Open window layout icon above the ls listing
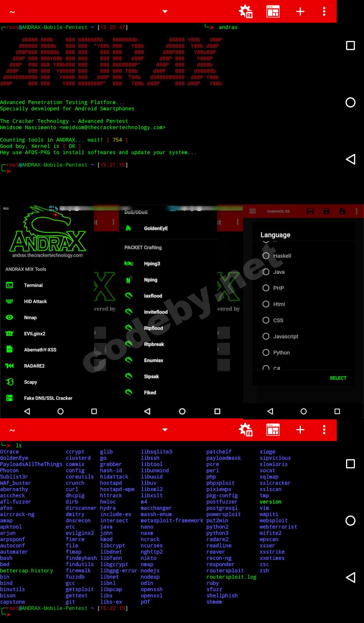 [x=273, y=430]
